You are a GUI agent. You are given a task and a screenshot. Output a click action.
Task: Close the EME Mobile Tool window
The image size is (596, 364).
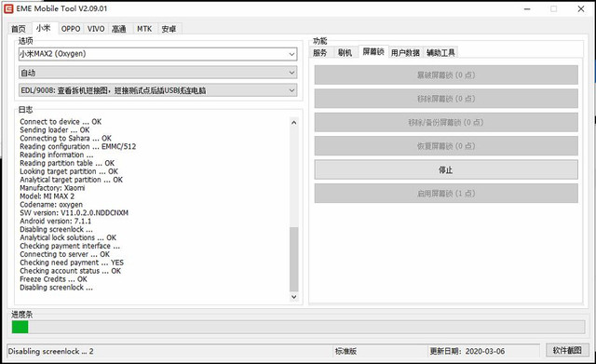point(581,8)
